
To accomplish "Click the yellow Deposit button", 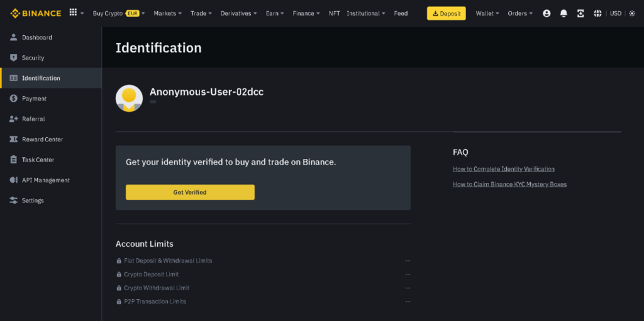I will coord(446,13).
